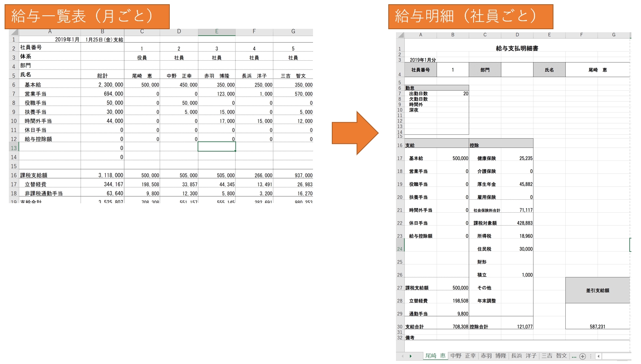Select the 氏名 header in payslip

(549, 70)
